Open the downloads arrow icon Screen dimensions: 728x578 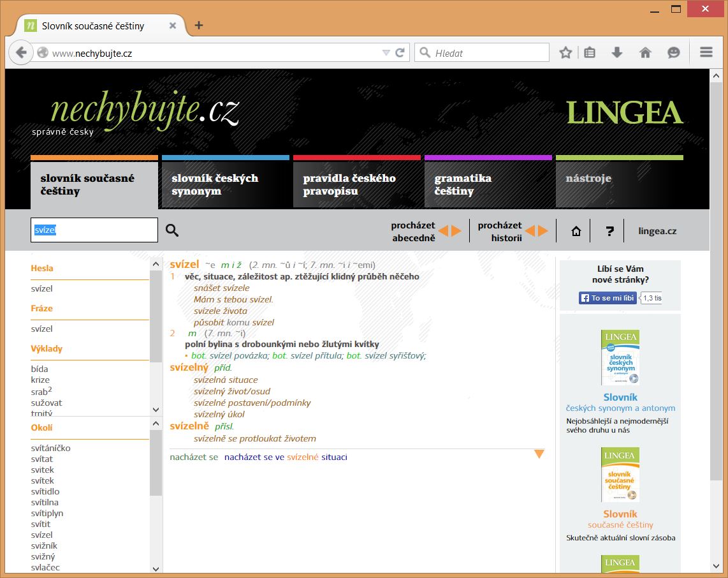pos(617,52)
